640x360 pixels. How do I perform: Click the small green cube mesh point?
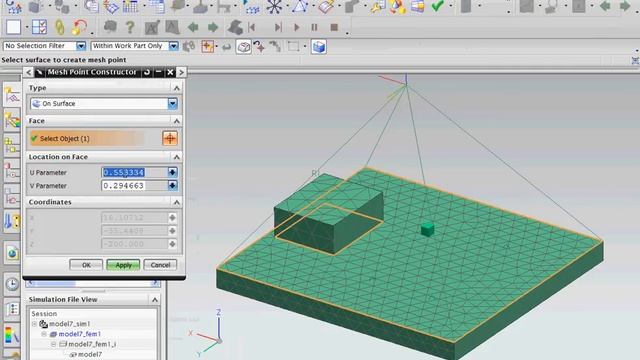click(x=427, y=229)
